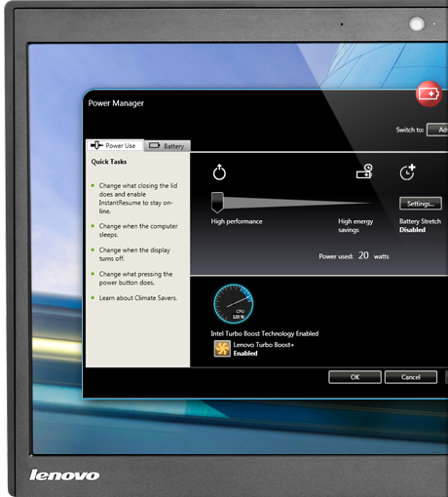Screen dimensions: 448x497
Task: Open the Battery tab
Action: pyautogui.click(x=168, y=146)
